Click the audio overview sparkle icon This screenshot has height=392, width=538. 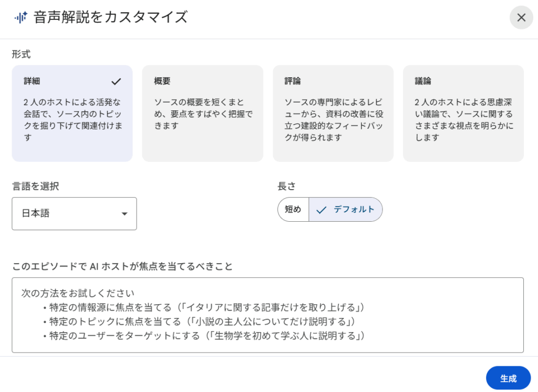(21, 17)
